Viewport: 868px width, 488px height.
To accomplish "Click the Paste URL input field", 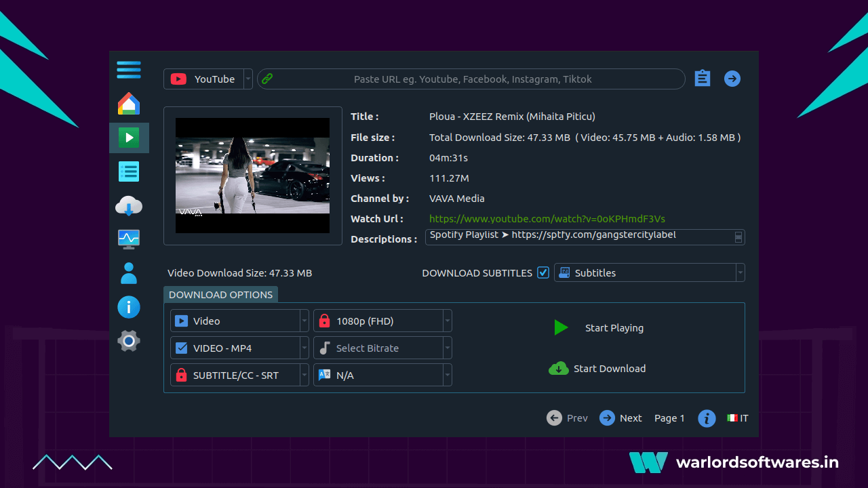I will tap(471, 79).
